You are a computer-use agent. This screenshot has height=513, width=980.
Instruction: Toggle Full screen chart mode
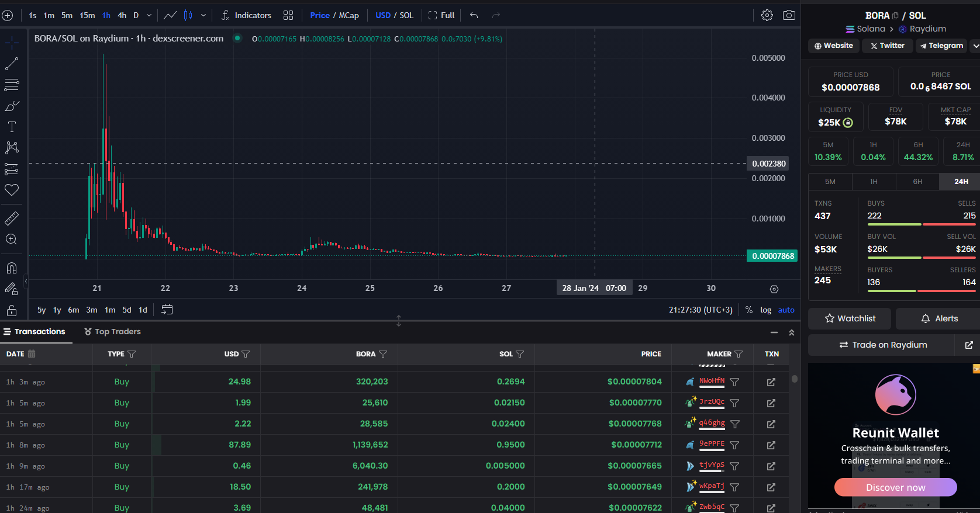[441, 16]
